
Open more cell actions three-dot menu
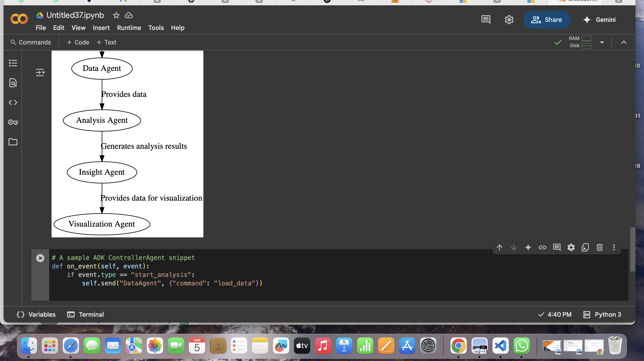[614, 247]
